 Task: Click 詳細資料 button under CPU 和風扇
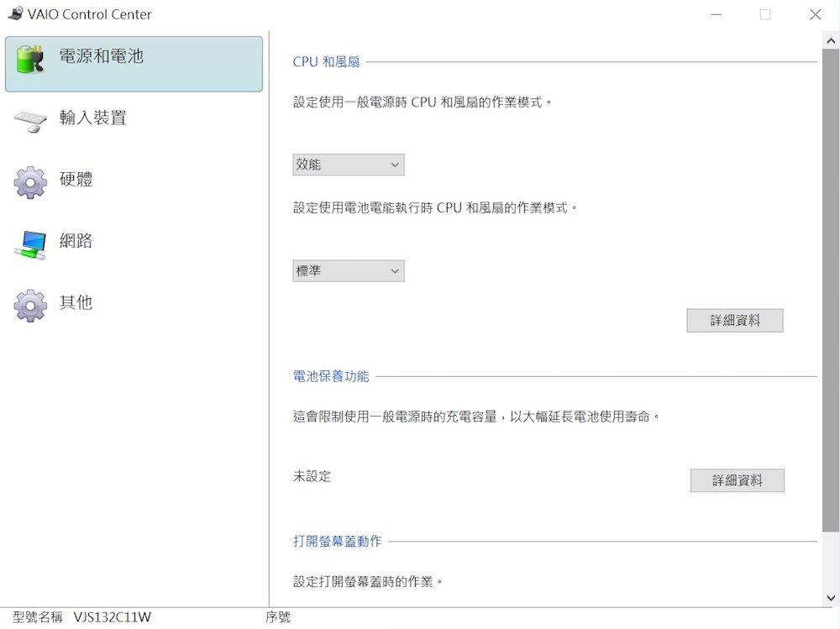734,321
